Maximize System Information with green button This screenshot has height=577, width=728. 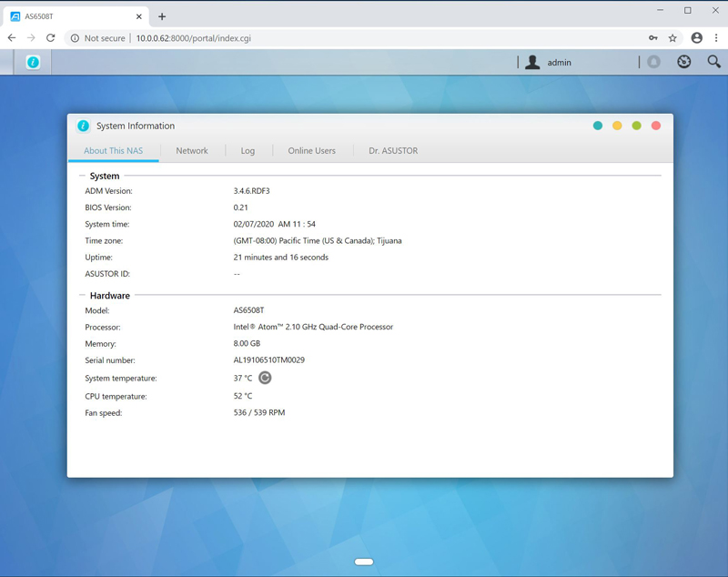[x=636, y=126]
